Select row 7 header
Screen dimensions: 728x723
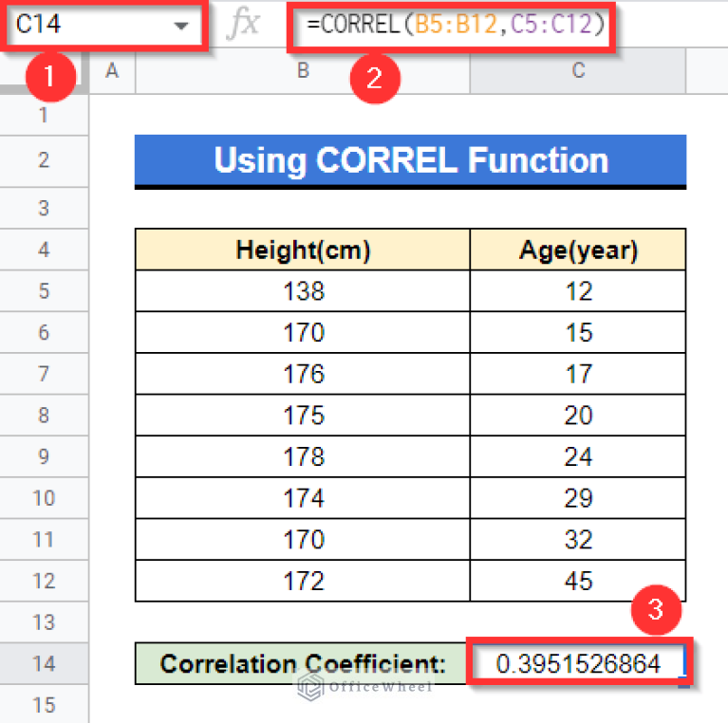(x=44, y=374)
